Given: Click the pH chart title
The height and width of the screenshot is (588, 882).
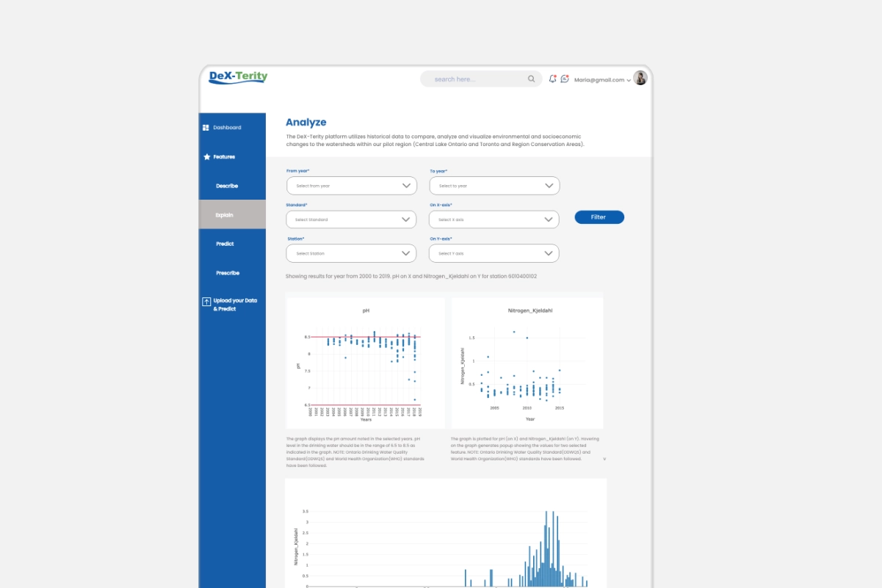Looking at the screenshot, I should click(366, 311).
